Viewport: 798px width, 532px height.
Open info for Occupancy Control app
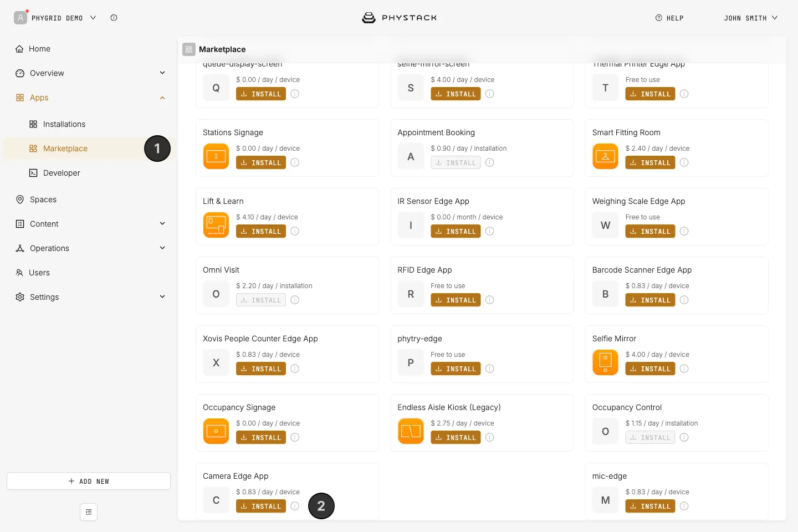(684, 437)
